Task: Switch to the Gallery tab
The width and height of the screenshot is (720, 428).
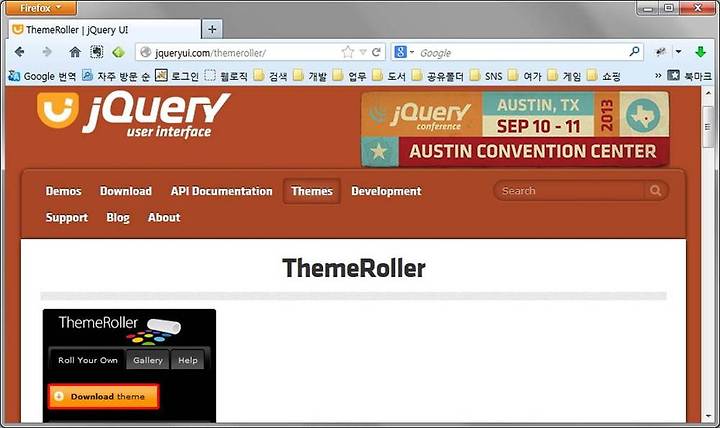Action: click(x=148, y=360)
